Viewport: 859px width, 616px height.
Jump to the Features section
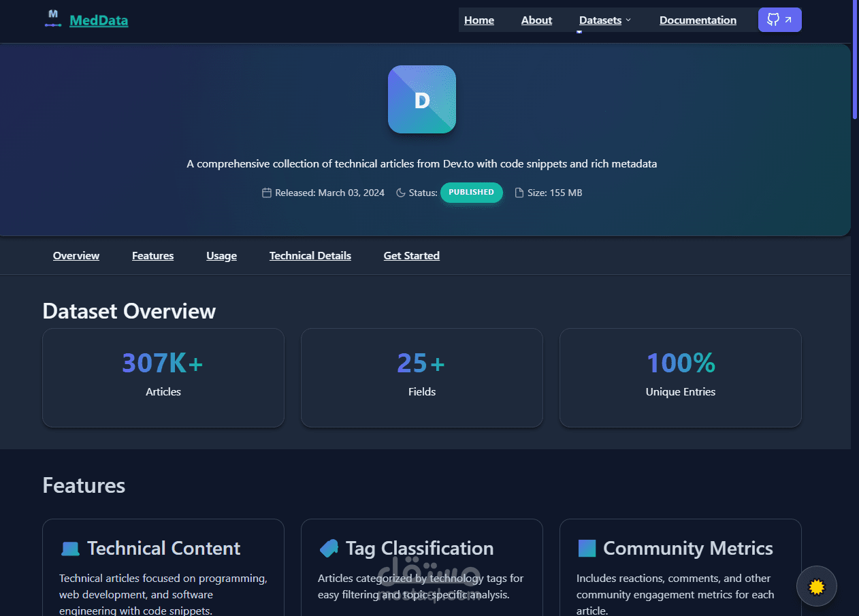click(152, 256)
